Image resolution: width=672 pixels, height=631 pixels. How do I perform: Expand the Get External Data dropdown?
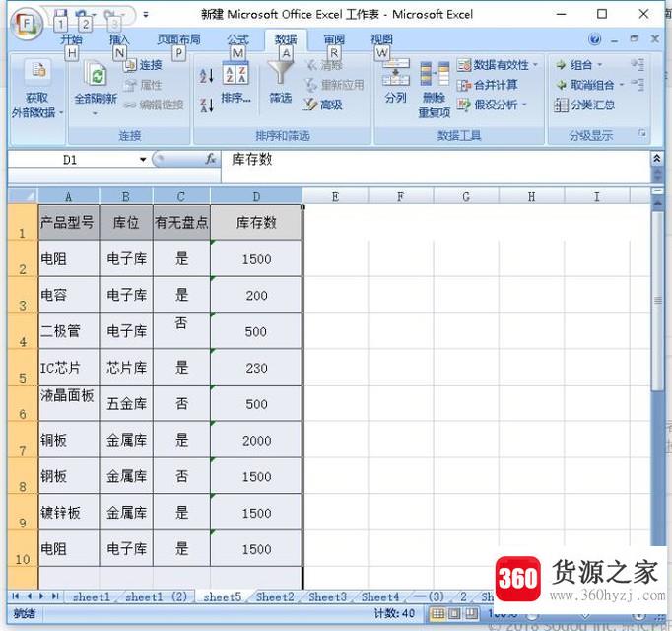point(61,112)
